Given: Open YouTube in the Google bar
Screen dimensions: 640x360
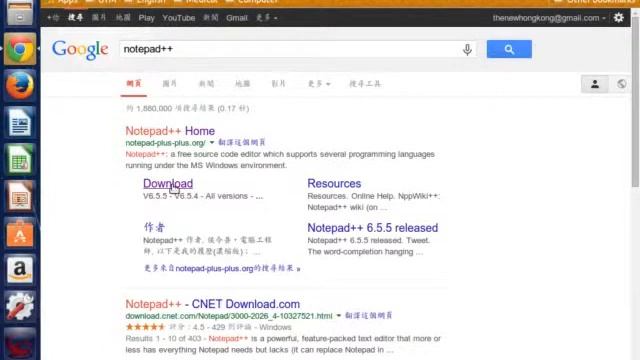Looking at the screenshot, I should pos(178,18).
